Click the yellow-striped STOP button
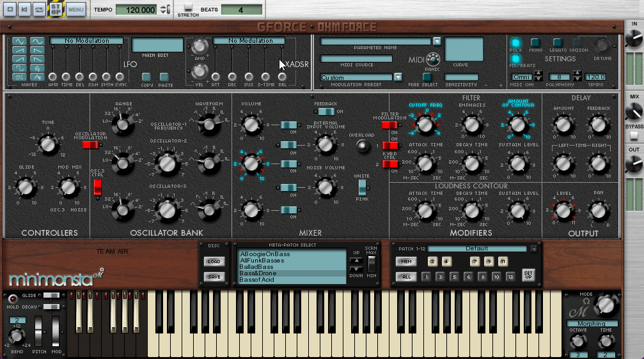 pos(57,10)
